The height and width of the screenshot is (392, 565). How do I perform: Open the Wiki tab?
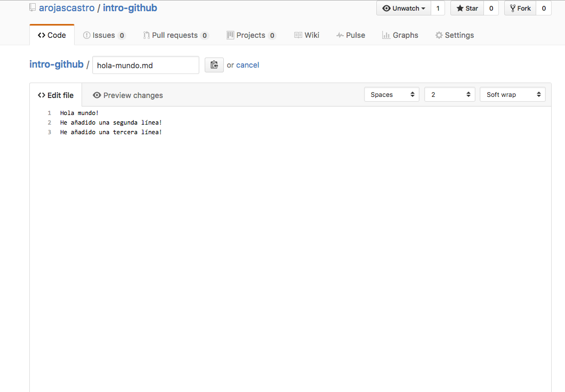tap(306, 35)
